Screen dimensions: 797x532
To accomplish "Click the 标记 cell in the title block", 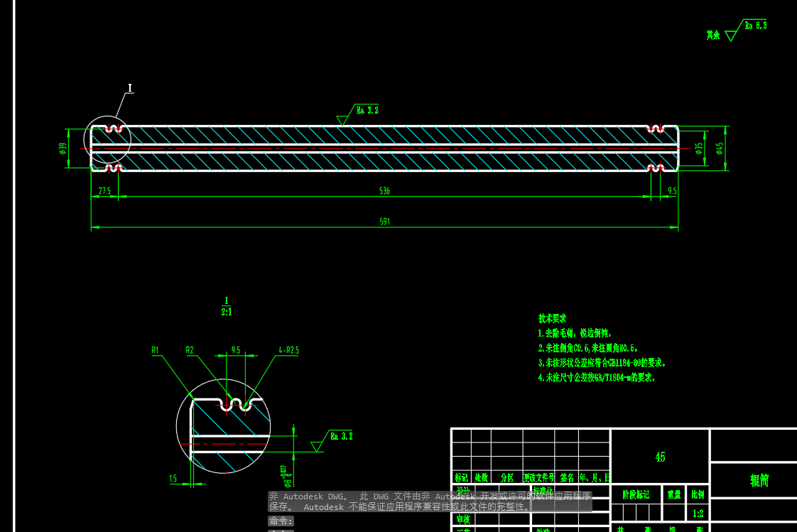I will coord(462,477).
